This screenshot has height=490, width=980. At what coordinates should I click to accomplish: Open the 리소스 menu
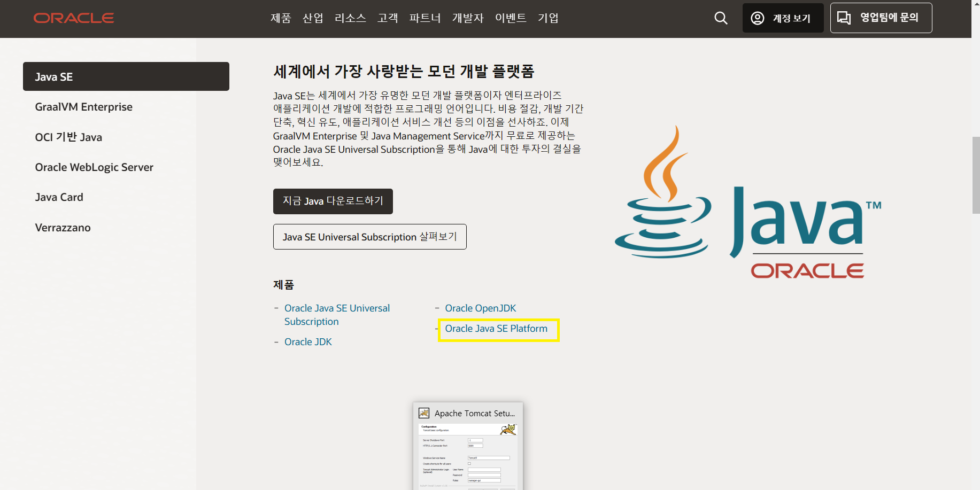[350, 18]
